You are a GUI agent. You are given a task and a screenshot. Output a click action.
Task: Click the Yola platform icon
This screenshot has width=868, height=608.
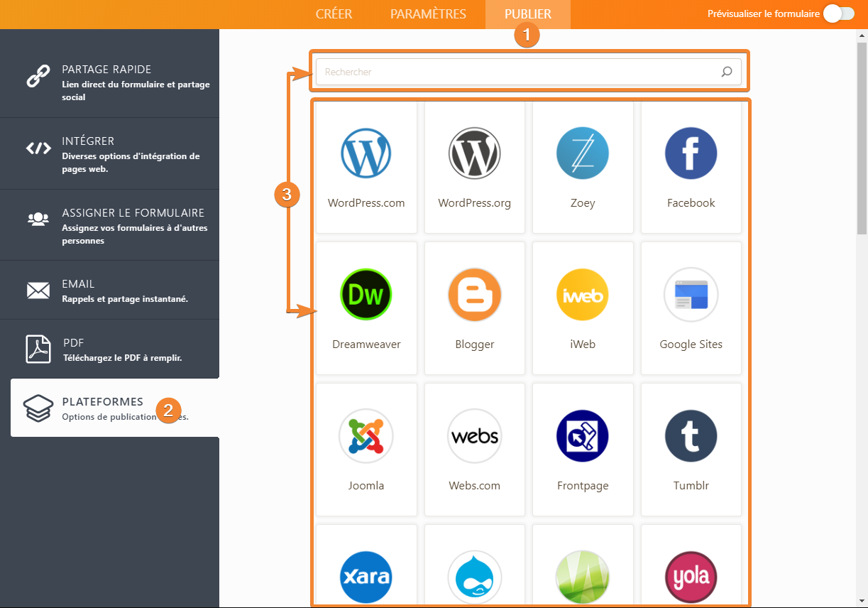pos(691,577)
